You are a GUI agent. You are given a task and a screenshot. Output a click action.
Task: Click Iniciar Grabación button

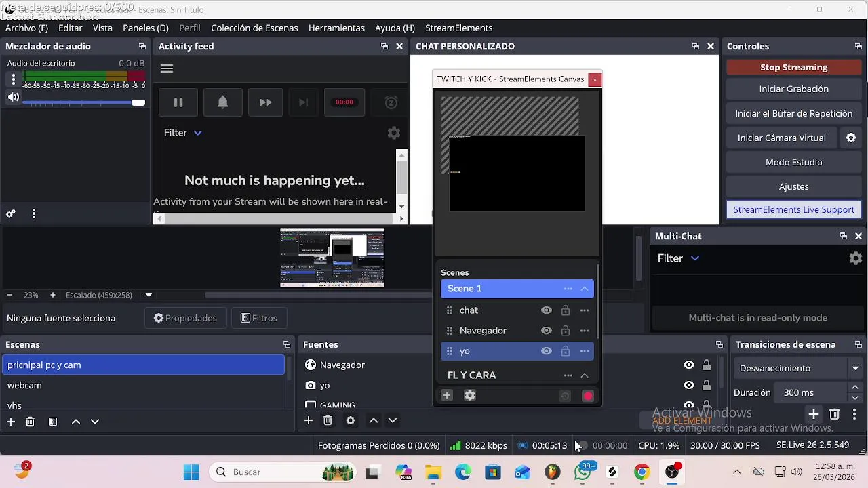click(x=794, y=89)
